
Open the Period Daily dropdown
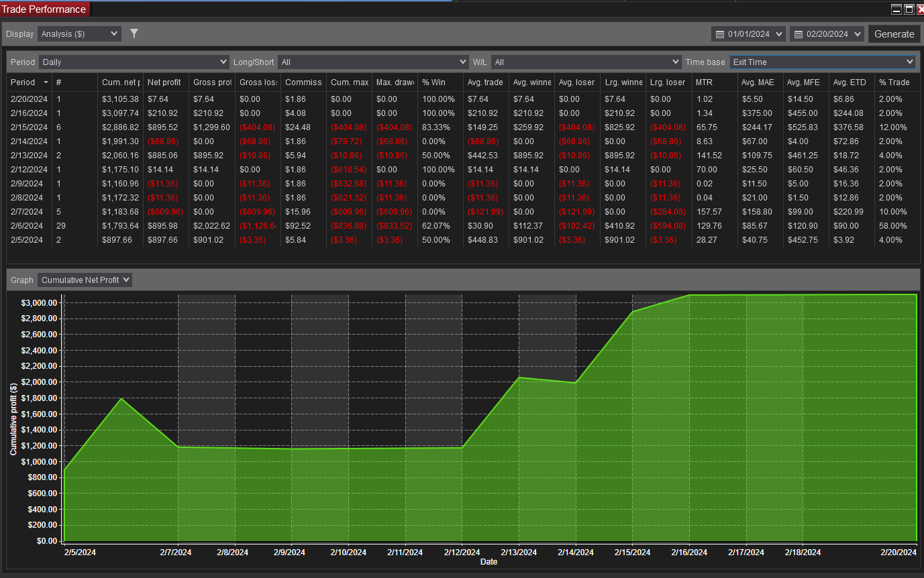click(134, 62)
